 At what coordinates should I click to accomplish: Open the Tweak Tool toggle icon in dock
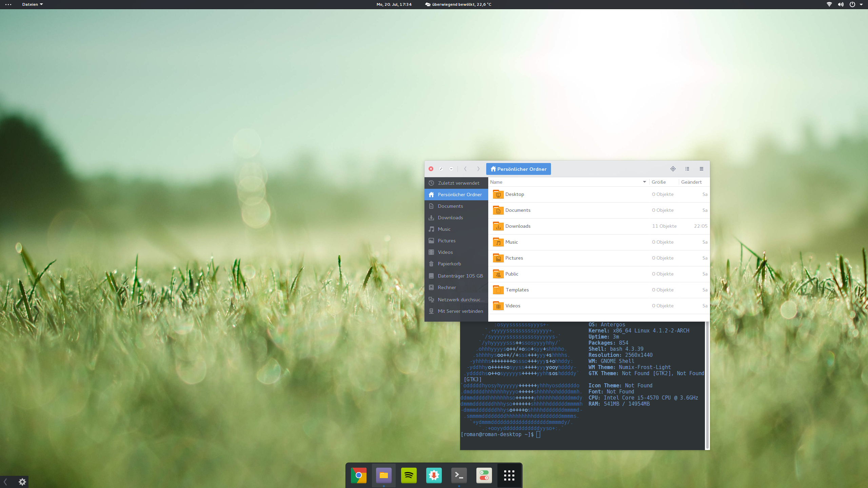tap(484, 475)
